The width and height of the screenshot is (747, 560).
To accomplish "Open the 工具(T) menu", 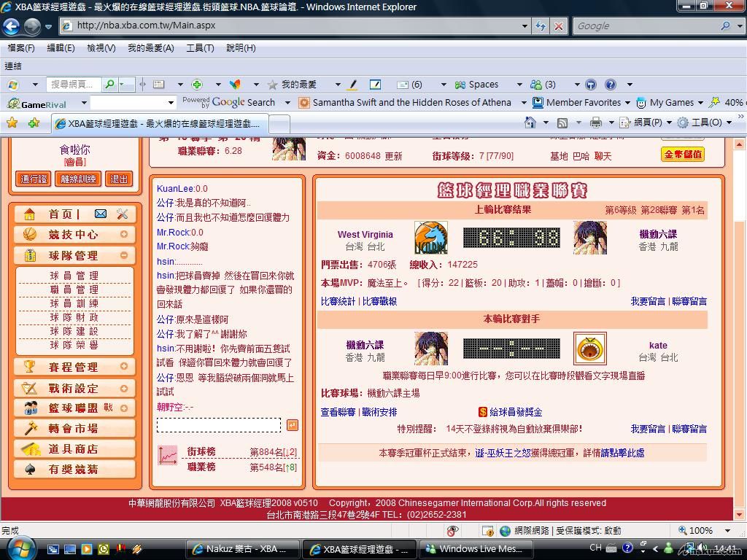I will tap(200, 47).
